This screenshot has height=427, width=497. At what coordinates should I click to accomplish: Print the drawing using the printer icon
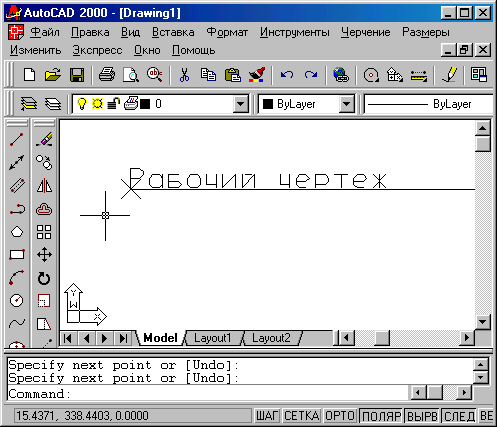click(107, 75)
